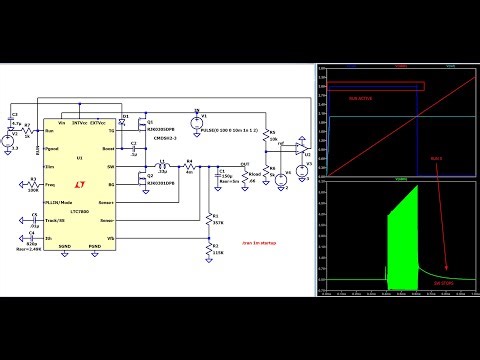Click the 'ref' net label near U2

pos(281,144)
